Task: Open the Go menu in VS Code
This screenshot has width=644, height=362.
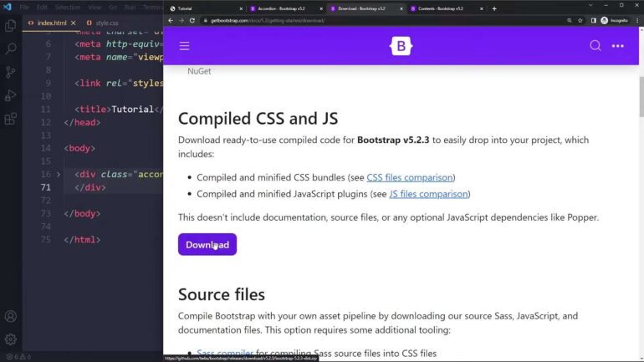Action: coord(113,8)
